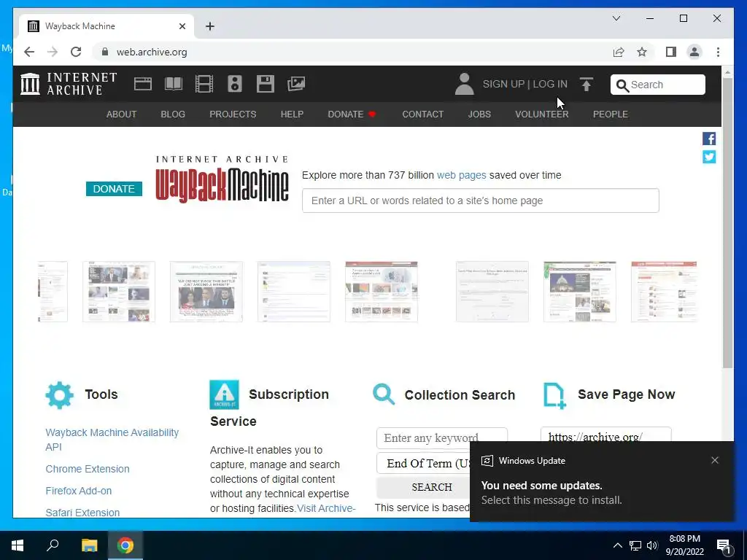Screen dimensions: 747x560
Task: Open taskbar volume control
Action: coord(651,545)
